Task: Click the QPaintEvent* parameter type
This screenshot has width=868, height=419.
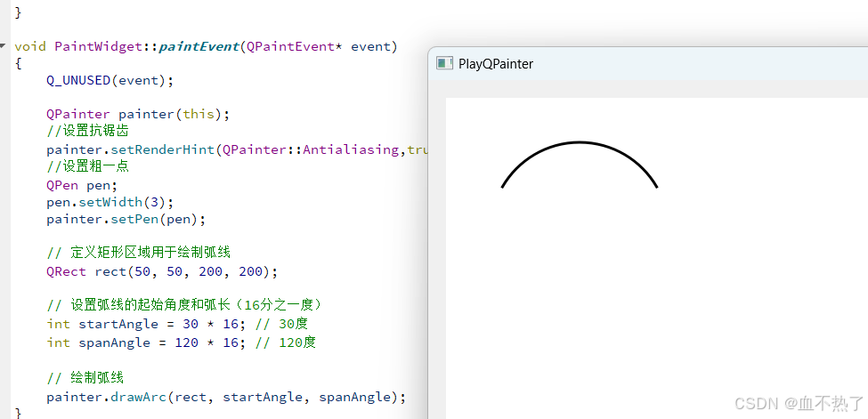Action: [x=295, y=46]
